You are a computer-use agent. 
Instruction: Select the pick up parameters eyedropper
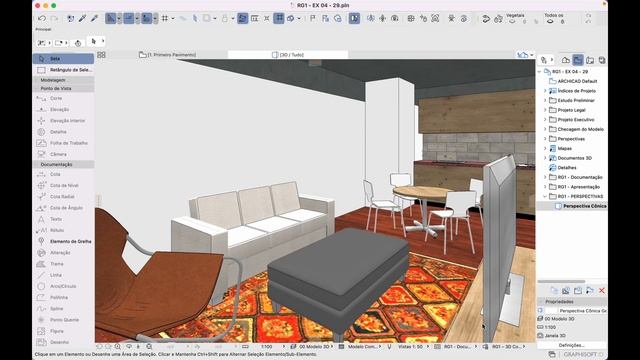click(x=82, y=18)
